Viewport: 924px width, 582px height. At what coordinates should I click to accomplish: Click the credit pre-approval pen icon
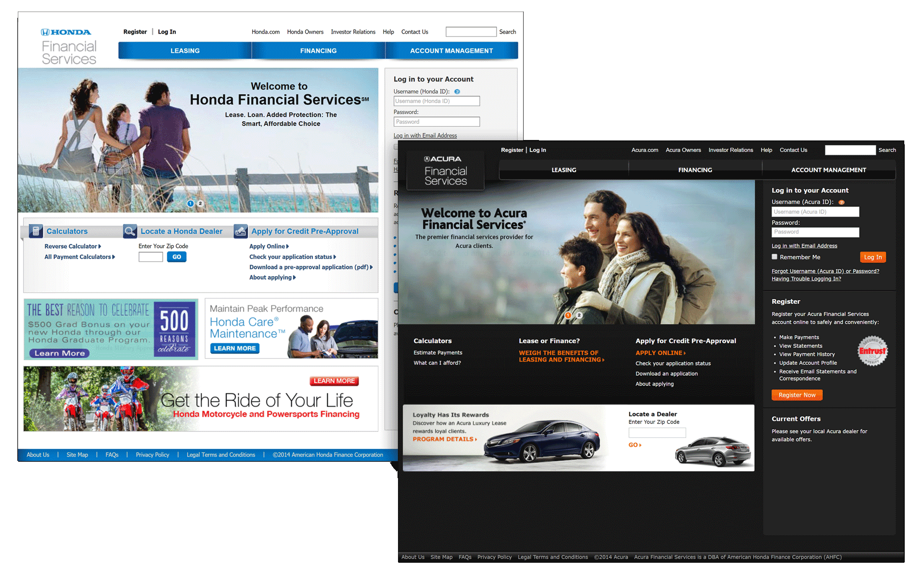(241, 231)
